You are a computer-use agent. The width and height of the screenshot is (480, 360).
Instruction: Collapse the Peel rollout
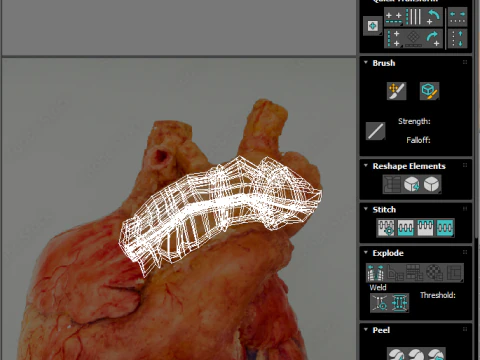pos(366,330)
